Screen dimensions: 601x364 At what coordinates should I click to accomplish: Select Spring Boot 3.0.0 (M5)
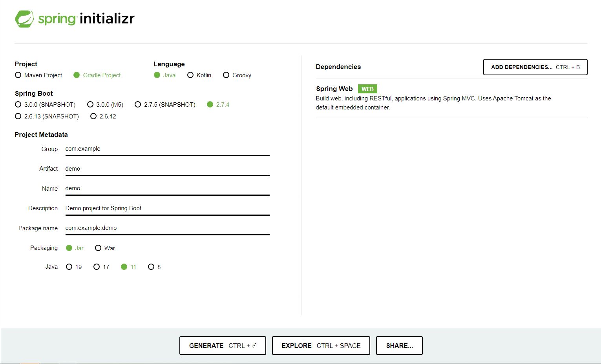pyautogui.click(x=105, y=104)
